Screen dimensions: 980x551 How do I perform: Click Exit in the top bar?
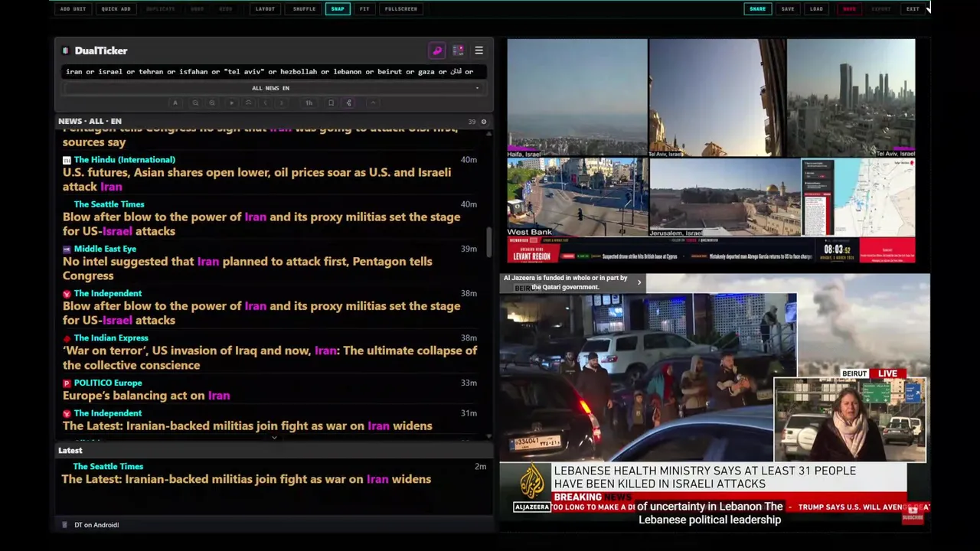[913, 9]
